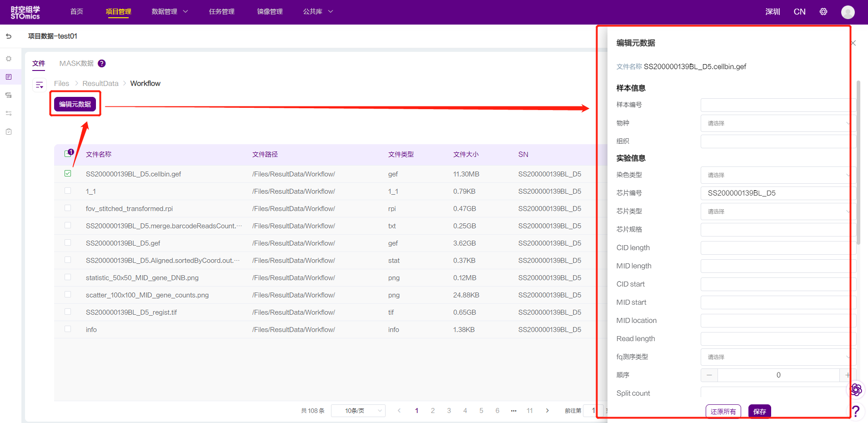
Task: Check the fov_stitched_transformed.rpi row checkbox
Action: (x=68, y=208)
